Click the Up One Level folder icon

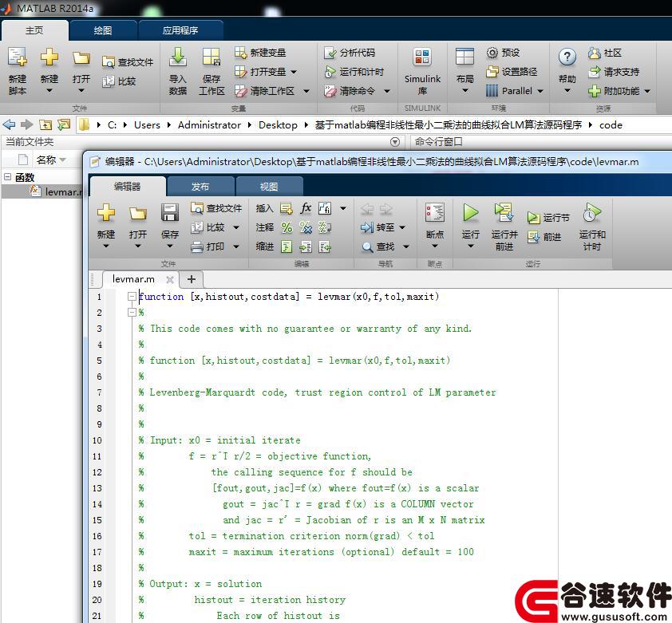pyautogui.click(x=45, y=124)
